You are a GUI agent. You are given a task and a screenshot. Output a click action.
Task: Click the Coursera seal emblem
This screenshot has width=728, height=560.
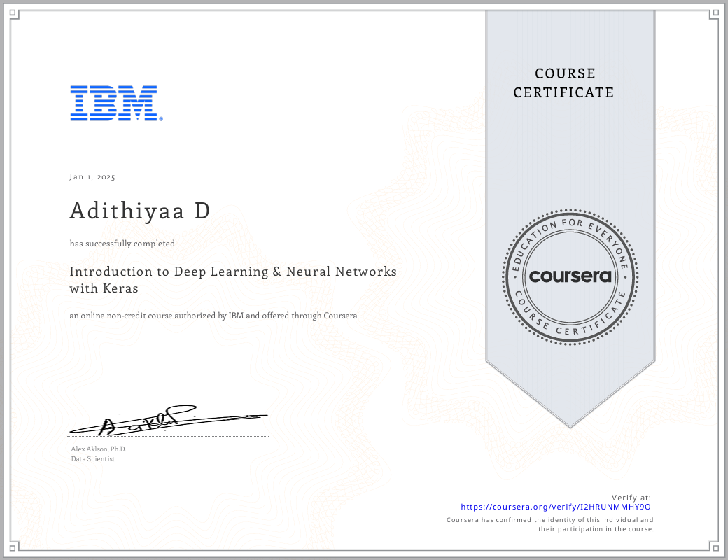pos(570,276)
